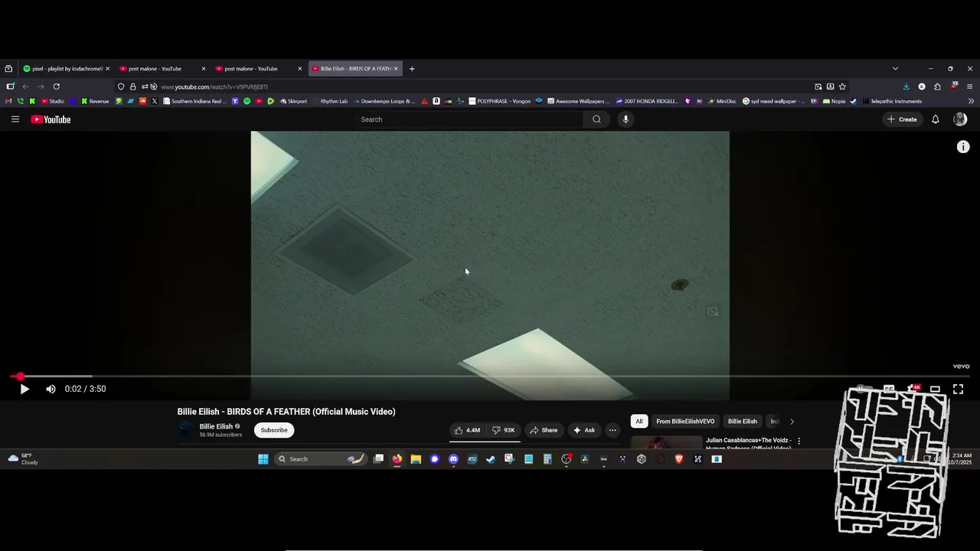Open Telepathic Instruments bookmark
Screen dimensions: 980x551
coord(892,101)
